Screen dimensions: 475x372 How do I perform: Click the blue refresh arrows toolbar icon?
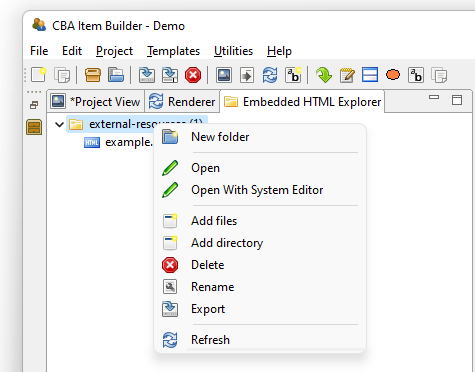[270, 75]
